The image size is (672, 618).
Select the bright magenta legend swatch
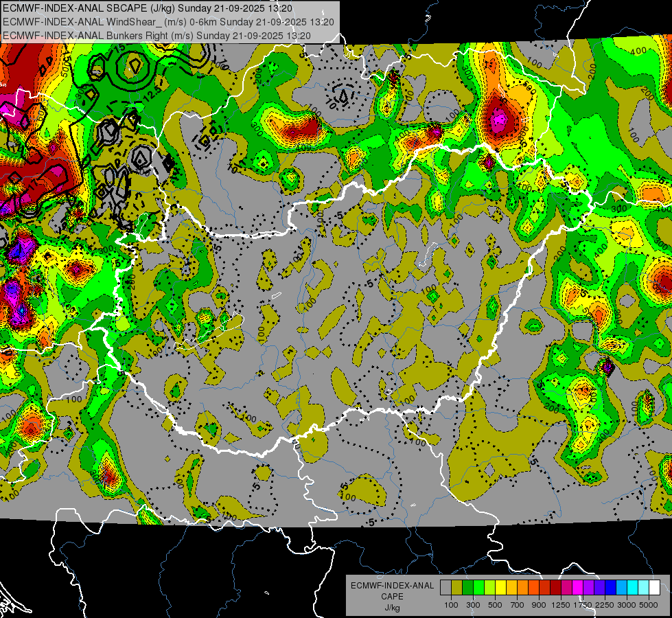[577, 587]
